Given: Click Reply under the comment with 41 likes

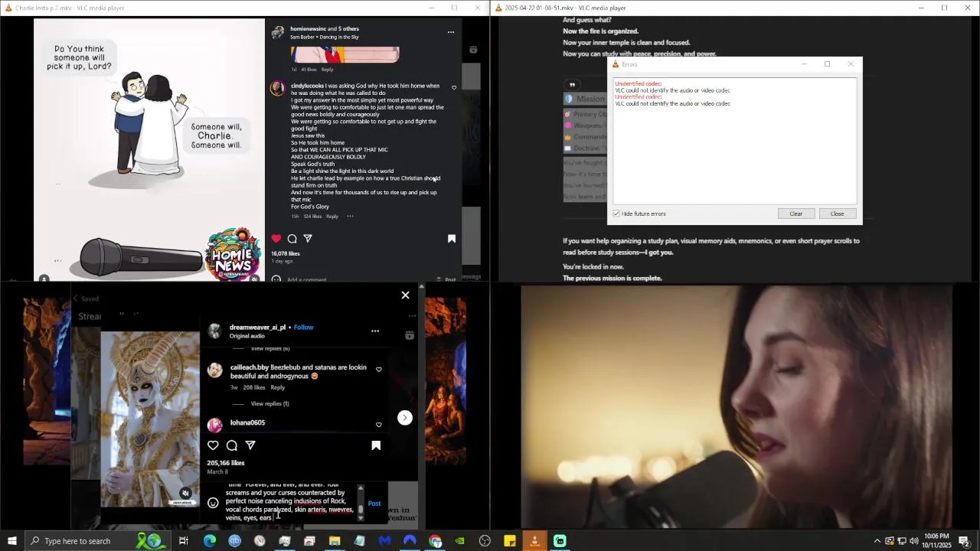Looking at the screenshot, I should [x=327, y=70].
